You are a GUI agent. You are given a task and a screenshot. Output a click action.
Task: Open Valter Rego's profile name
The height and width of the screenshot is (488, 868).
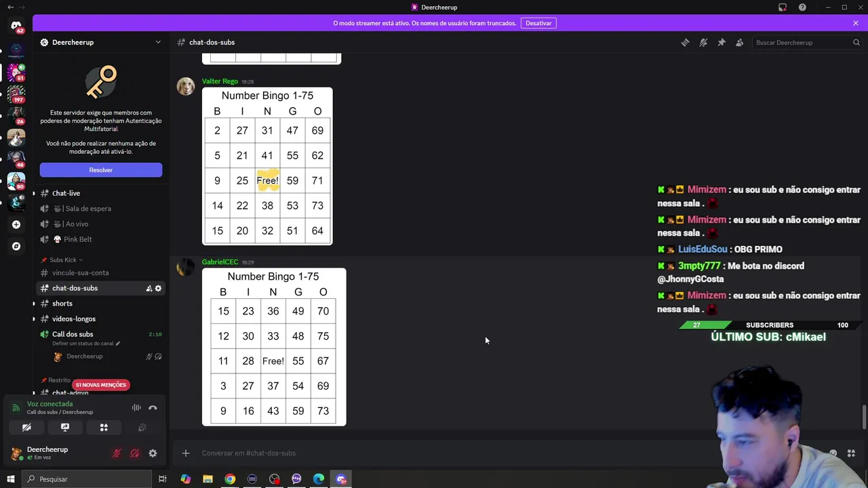pyautogui.click(x=220, y=81)
